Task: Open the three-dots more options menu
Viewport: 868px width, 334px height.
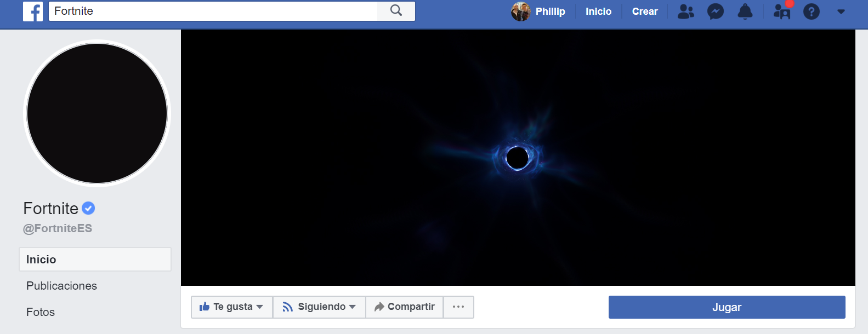Action: click(x=458, y=307)
